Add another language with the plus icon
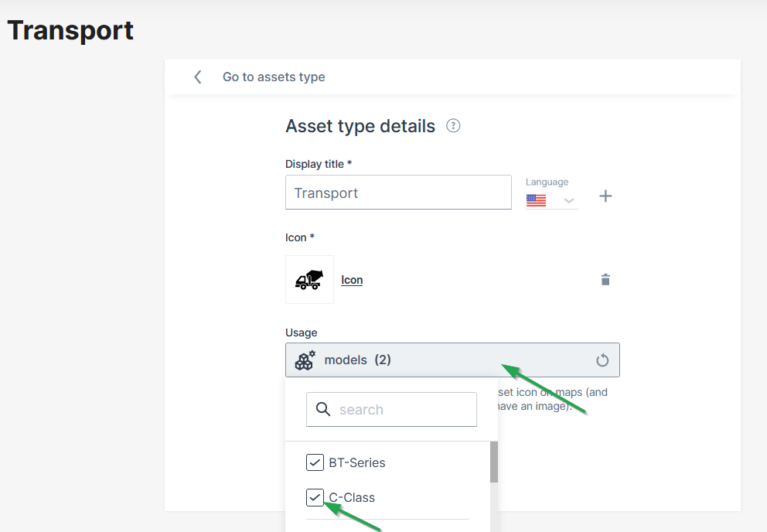The width and height of the screenshot is (767, 532). 605,196
